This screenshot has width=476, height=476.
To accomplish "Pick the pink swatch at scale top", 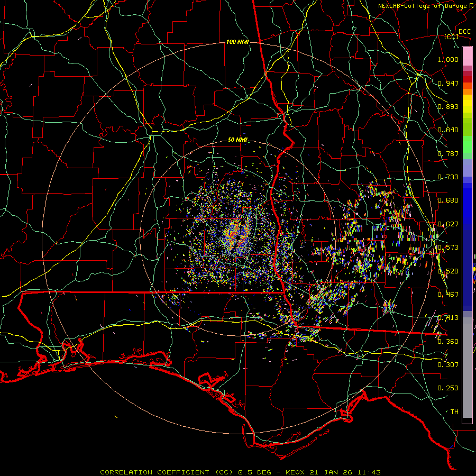I will pyautogui.click(x=467, y=56).
